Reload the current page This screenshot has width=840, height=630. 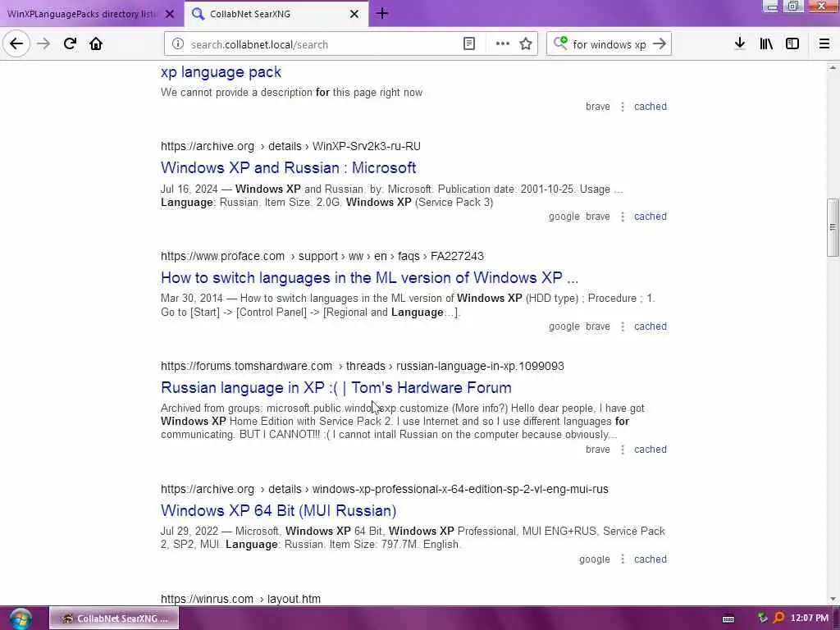pyautogui.click(x=70, y=44)
